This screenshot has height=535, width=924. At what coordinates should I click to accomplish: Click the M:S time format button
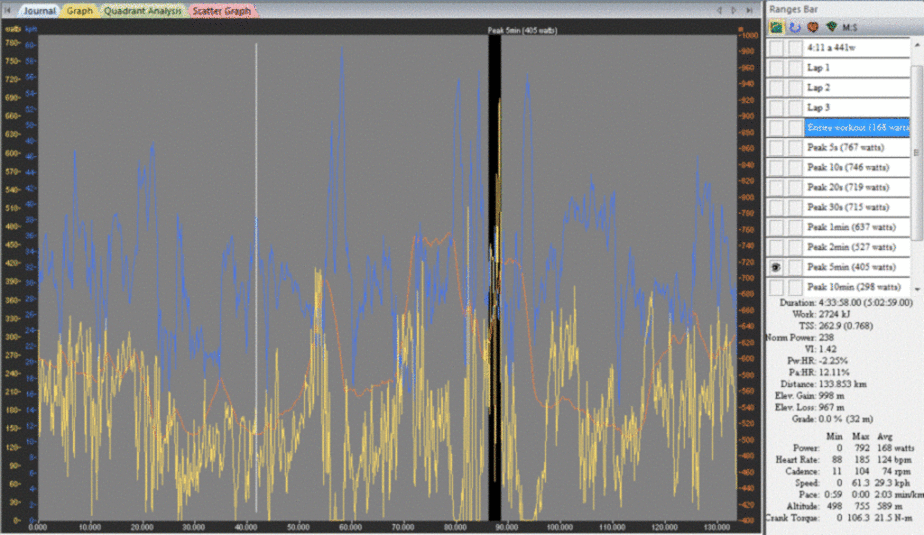point(850,26)
